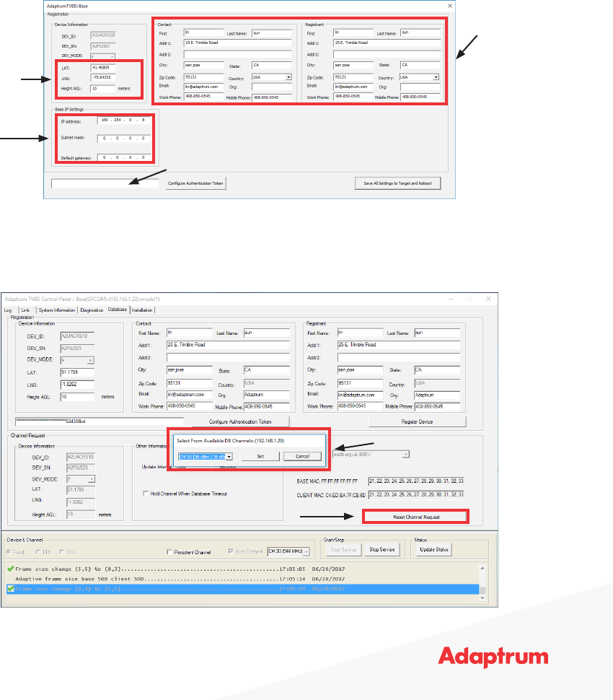Click the Update Status button
The height and width of the screenshot is (700, 613).
pos(433,550)
